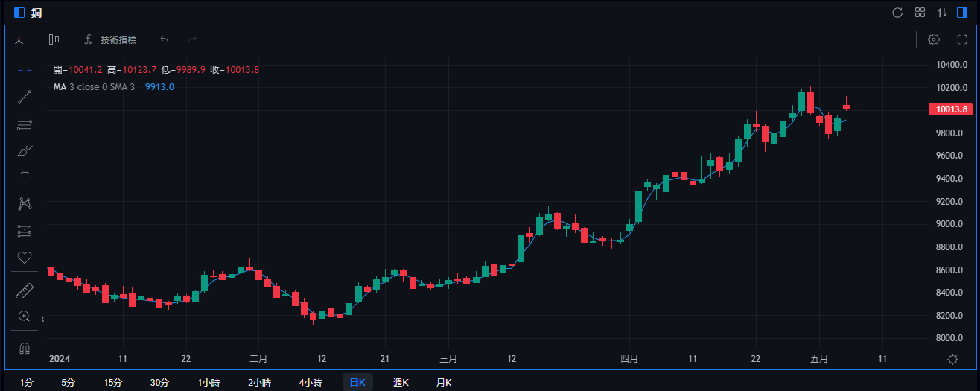The width and height of the screenshot is (980, 391).
Task: Switch to the 週K timeframe tab
Action: (x=401, y=383)
